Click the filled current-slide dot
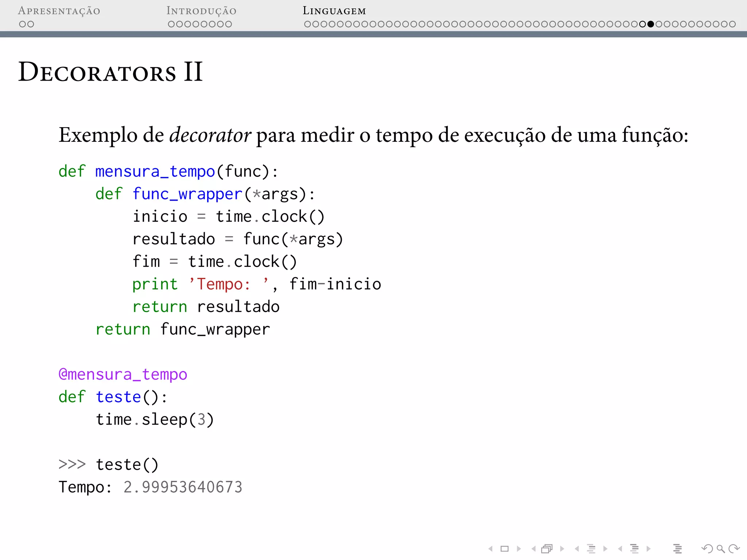This screenshot has height=560, width=747. coord(651,24)
